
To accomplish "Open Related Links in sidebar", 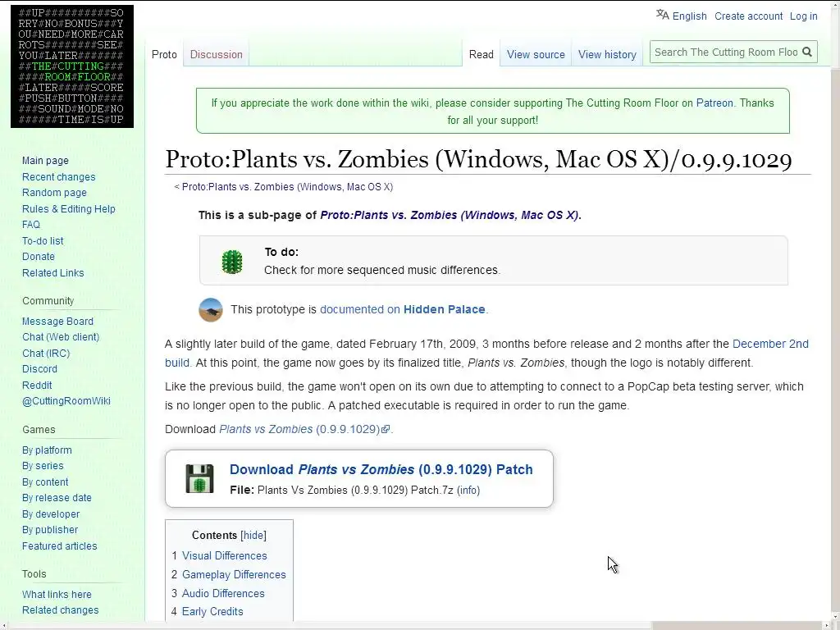I will pos(53,273).
